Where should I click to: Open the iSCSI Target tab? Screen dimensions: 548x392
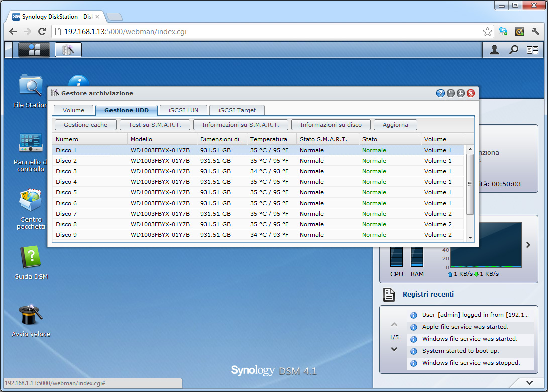tap(237, 110)
